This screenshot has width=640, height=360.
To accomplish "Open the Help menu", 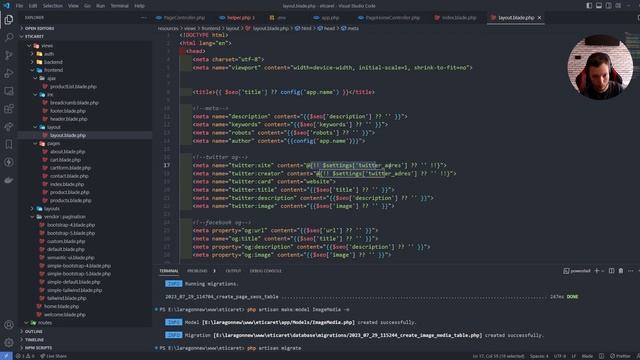I will pyautogui.click(x=139, y=6).
